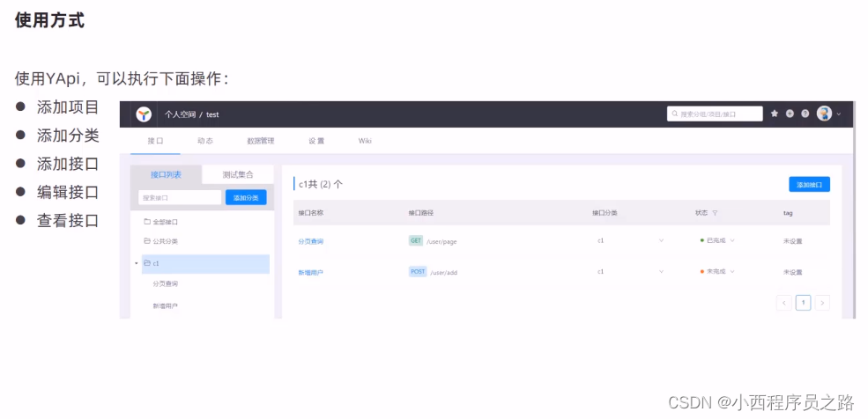Image resolution: width=868 pixels, height=419 pixels.
Task: Click the folder icon of 全部接口
Action: pos(147,222)
